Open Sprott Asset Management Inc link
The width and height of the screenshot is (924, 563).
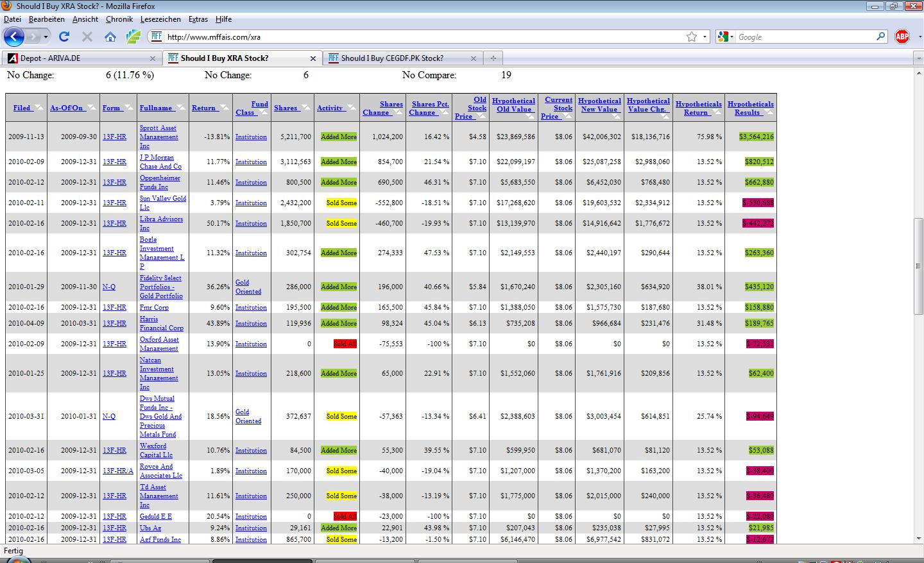click(158, 137)
